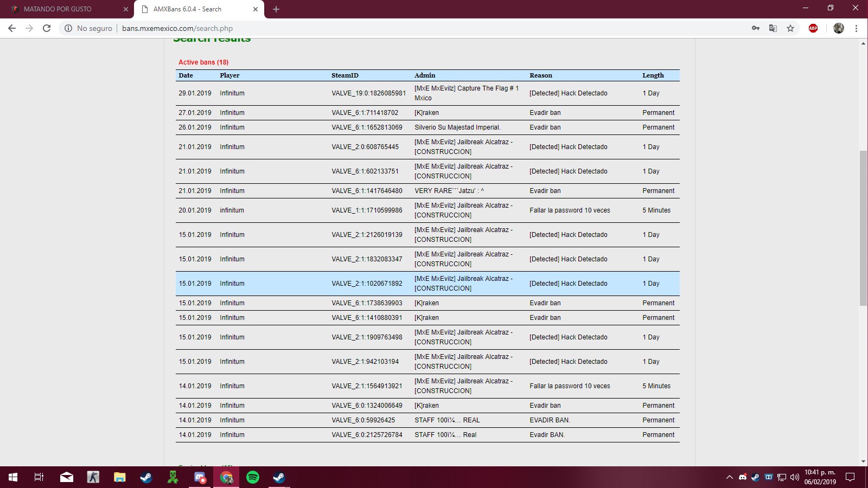Click the Reason column header
Viewport: 868px width, 488px height.
point(541,75)
